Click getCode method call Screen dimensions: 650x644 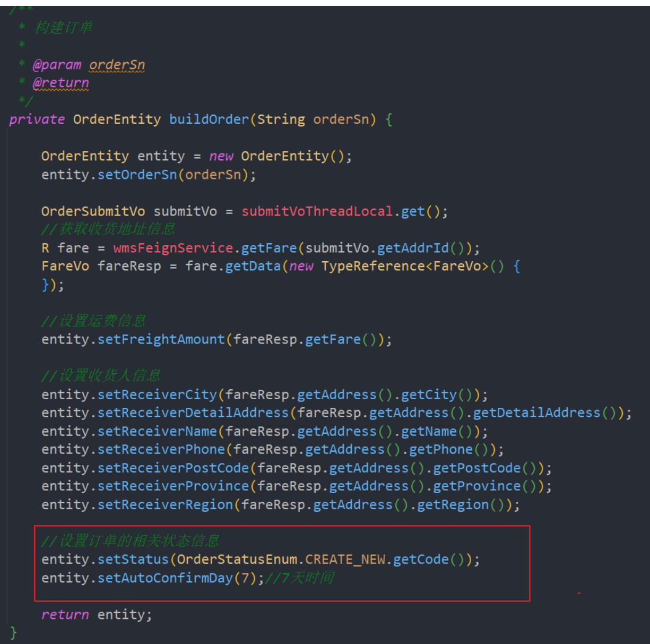421,559
